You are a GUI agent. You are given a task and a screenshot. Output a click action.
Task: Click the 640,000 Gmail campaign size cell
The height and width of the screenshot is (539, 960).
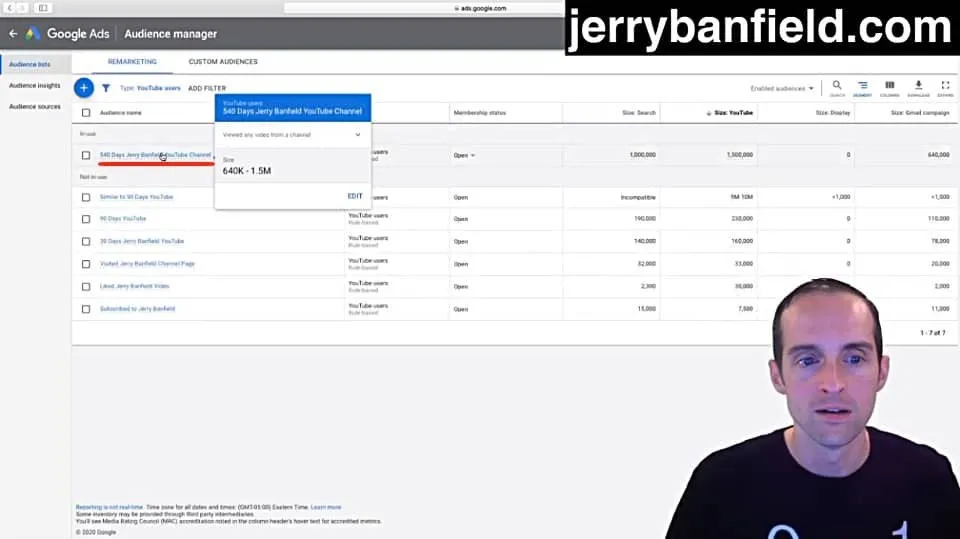coord(938,155)
